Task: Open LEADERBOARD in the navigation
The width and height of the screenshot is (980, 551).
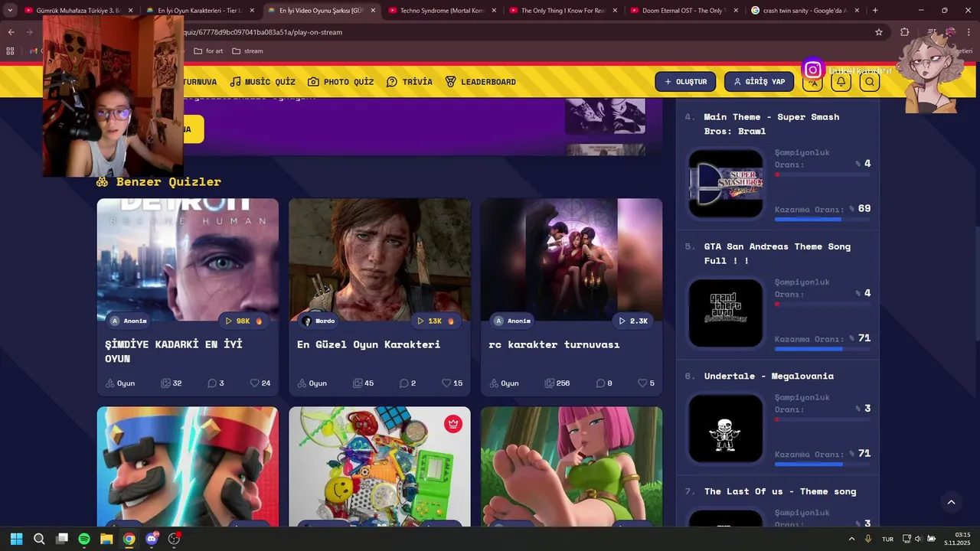Action: (x=481, y=82)
